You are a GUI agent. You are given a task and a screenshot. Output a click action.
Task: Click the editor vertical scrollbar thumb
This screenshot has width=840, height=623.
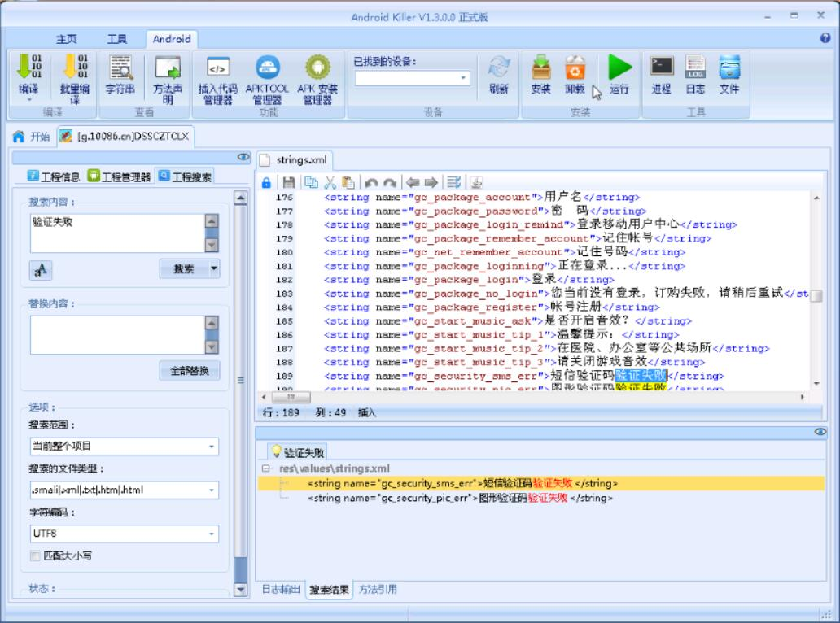[x=816, y=296]
